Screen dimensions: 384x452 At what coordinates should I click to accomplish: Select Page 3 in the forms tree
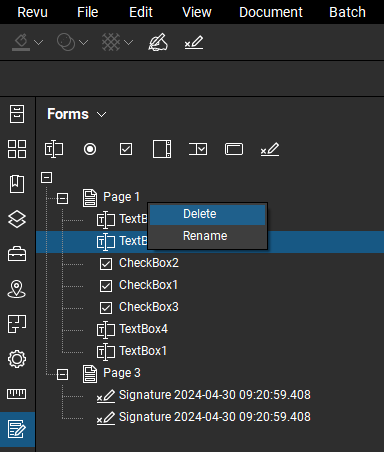coord(122,373)
